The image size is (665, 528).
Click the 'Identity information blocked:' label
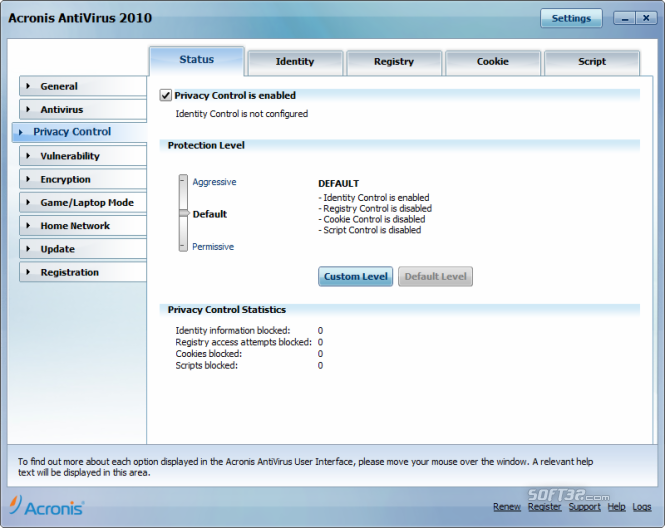pos(233,330)
